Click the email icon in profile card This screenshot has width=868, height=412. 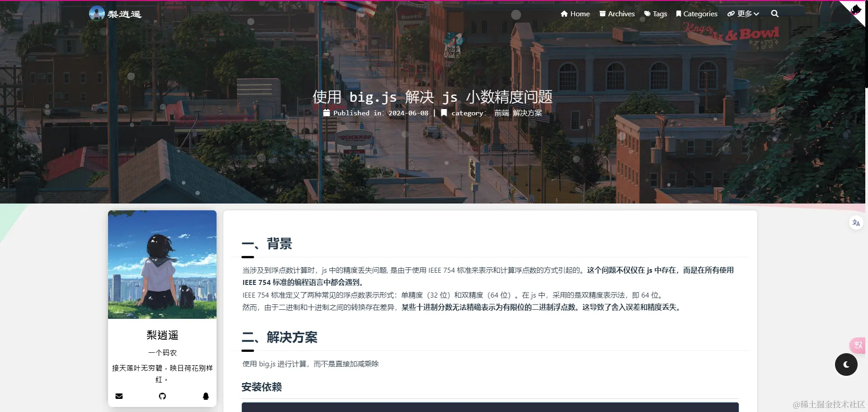click(119, 396)
